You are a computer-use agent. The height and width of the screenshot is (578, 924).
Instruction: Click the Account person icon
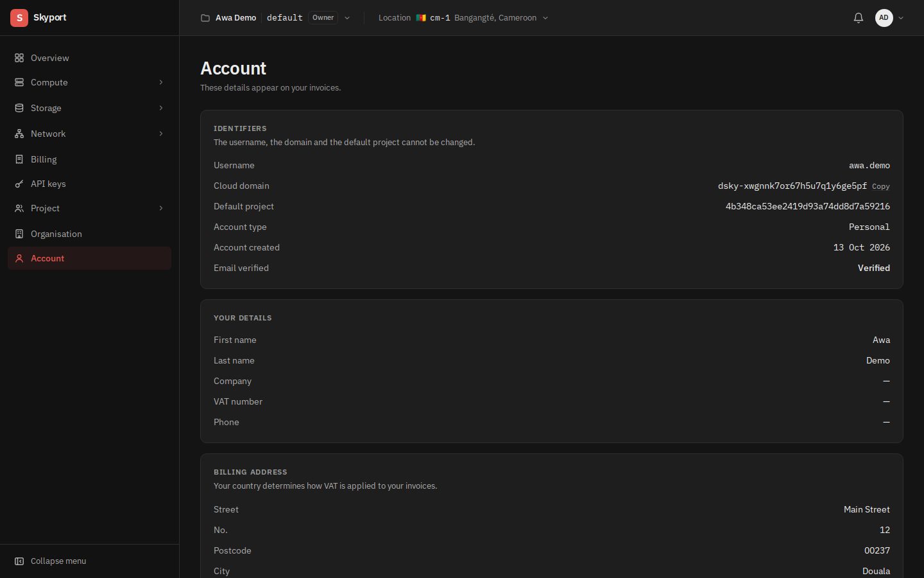19,258
